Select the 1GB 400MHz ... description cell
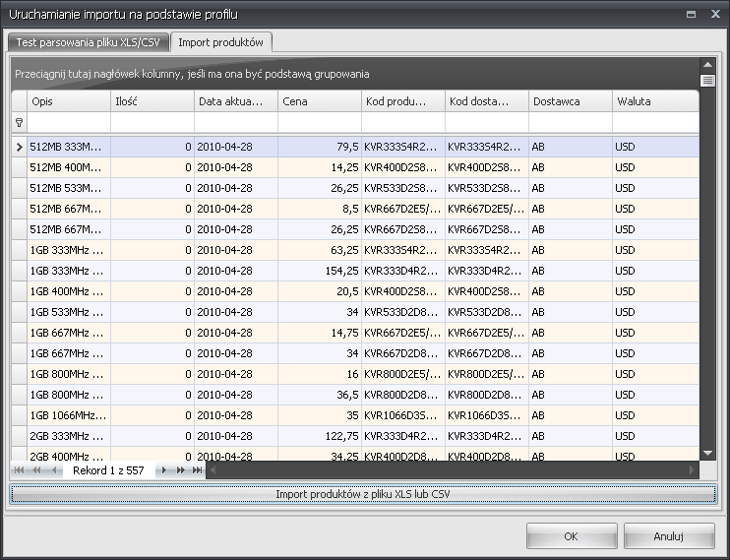The height and width of the screenshot is (560, 730). 69,291
